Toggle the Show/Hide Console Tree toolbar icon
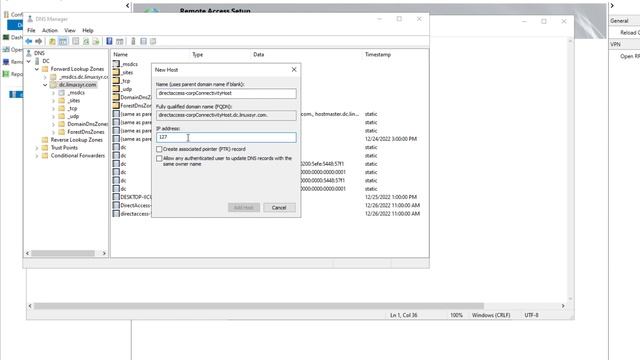The width and height of the screenshot is (640, 360). (62, 41)
